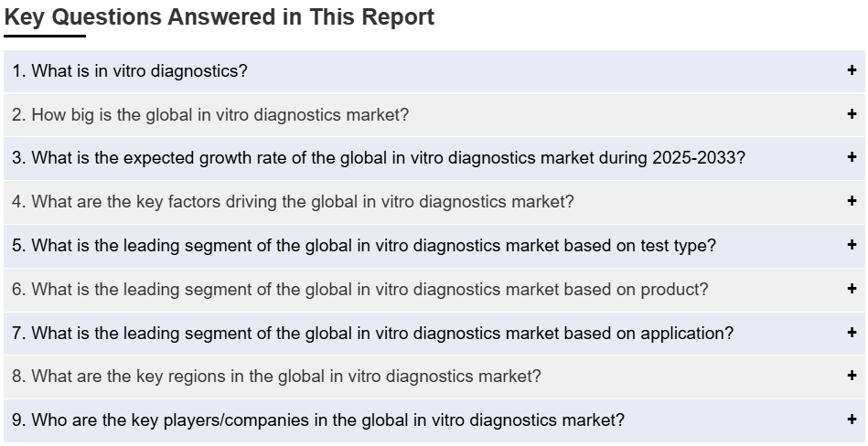Screen dimensions: 868x446
Task: Open key players/companies question row
Action: pos(434,420)
